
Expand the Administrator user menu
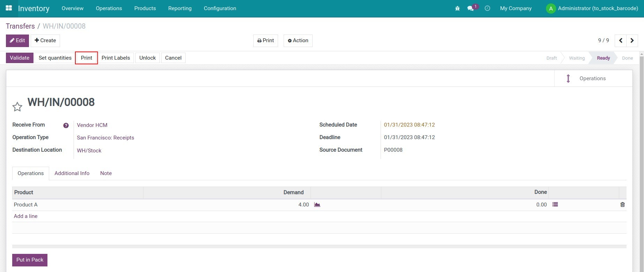point(592,8)
